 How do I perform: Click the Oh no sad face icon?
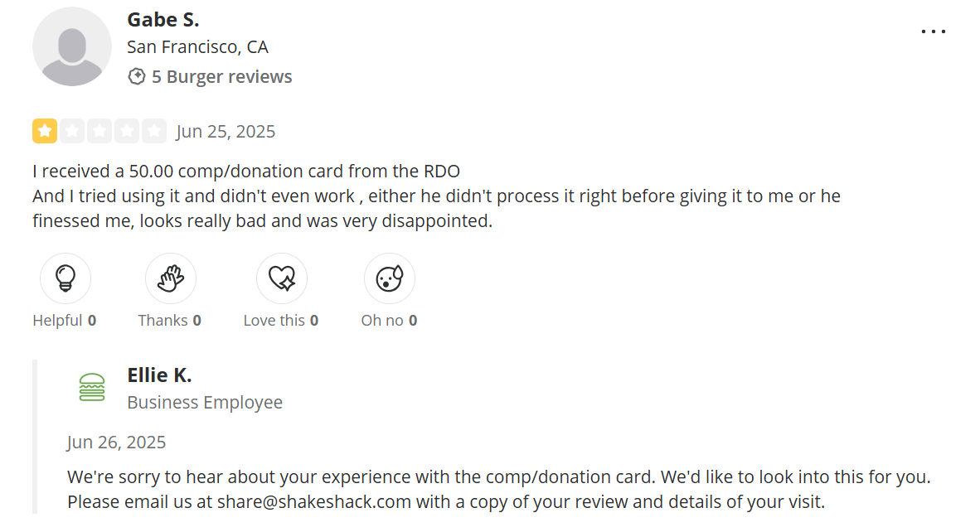[x=389, y=278]
